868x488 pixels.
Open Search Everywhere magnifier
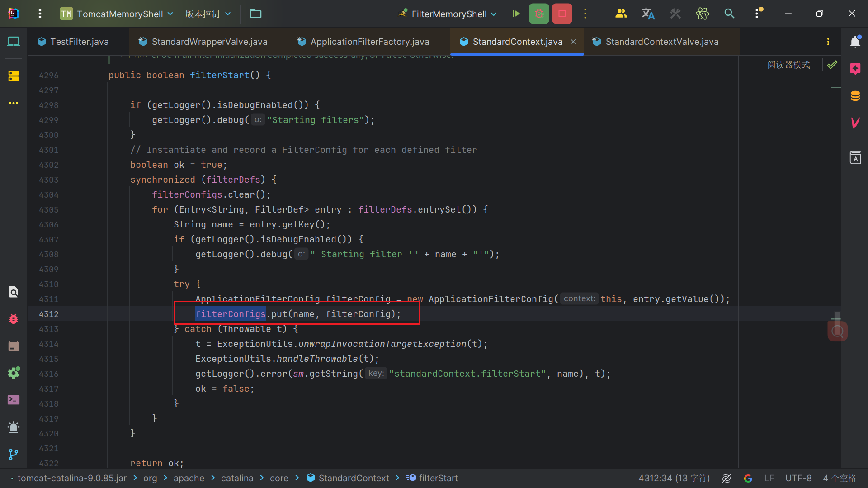[729, 14]
